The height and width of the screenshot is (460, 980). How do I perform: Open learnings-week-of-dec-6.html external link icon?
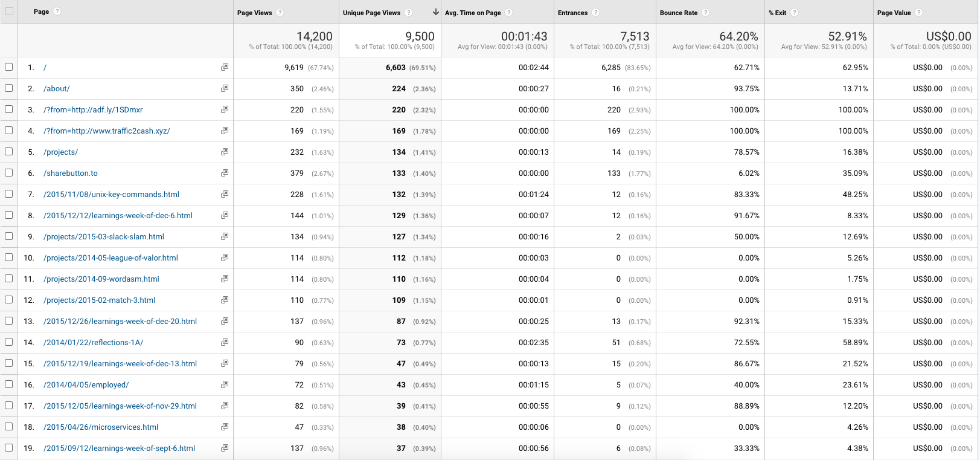(x=225, y=215)
